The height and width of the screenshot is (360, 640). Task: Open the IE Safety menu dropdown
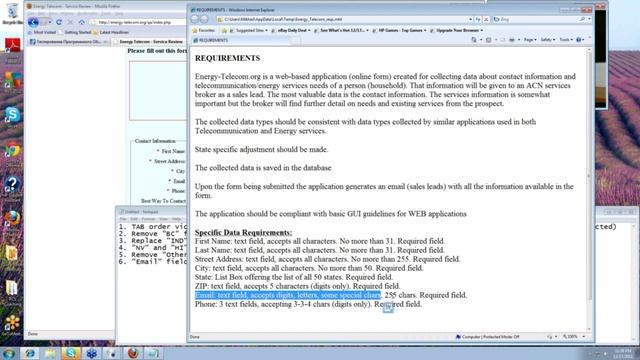point(547,40)
